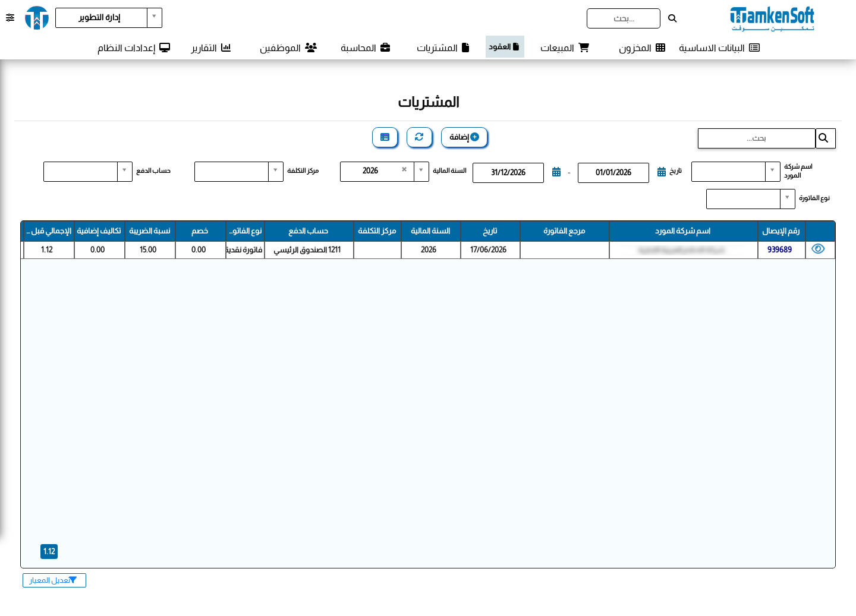Click the 31/12/2026 end date field
The width and height of the screenshot is (856, 616).
pyautogui.click(x=508, y=173)
